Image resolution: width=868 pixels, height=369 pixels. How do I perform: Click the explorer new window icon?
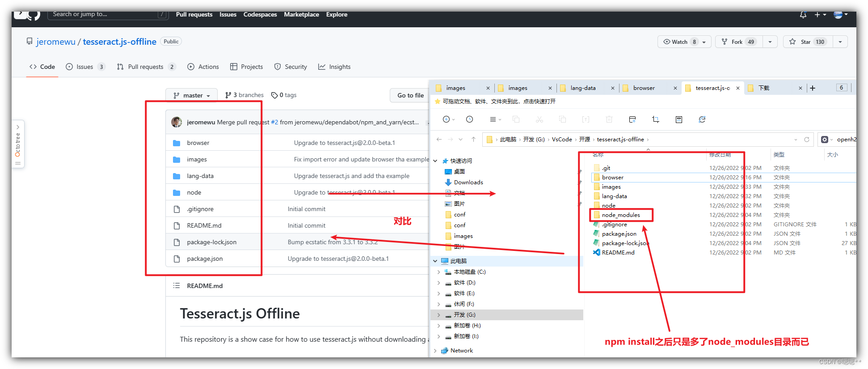[632, 119]
